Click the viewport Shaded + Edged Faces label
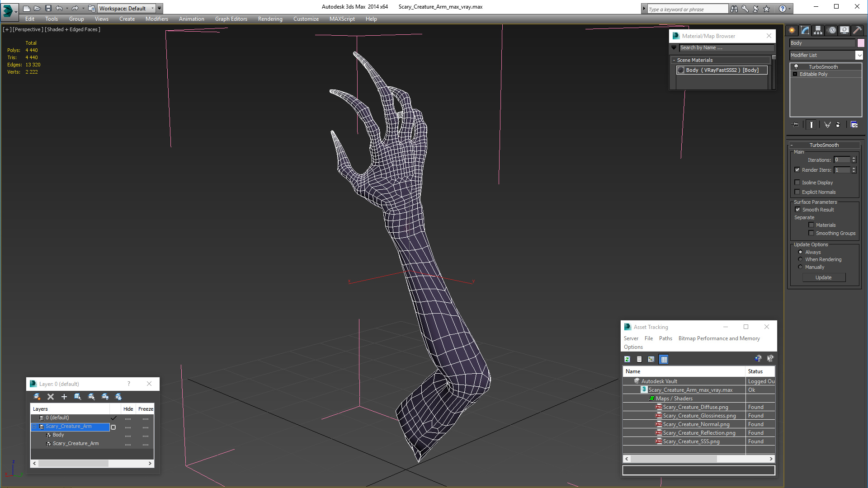The width and height of the screenshot is (868, 488). tap(73, 29)
